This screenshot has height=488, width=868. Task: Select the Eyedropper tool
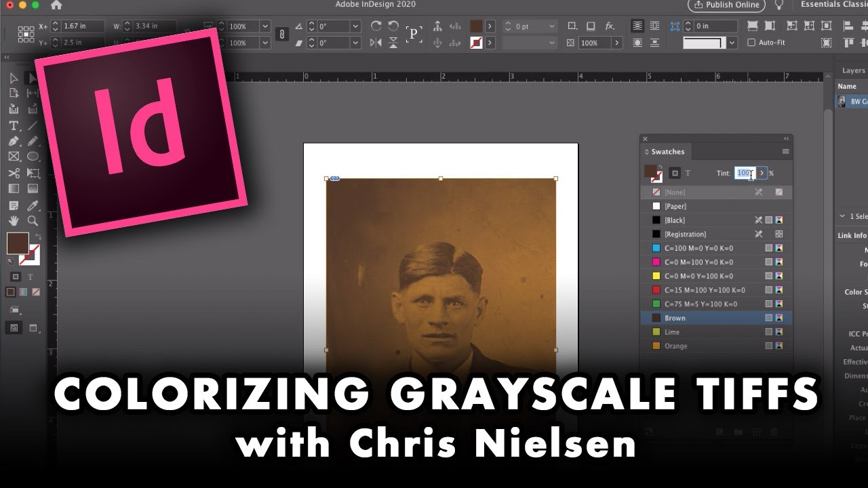point(33,205)
